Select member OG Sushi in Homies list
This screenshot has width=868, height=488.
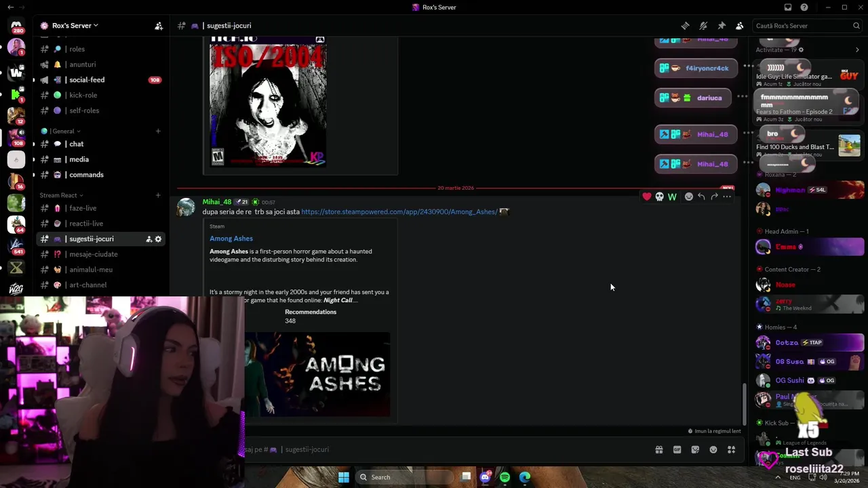tap(810, 380)
